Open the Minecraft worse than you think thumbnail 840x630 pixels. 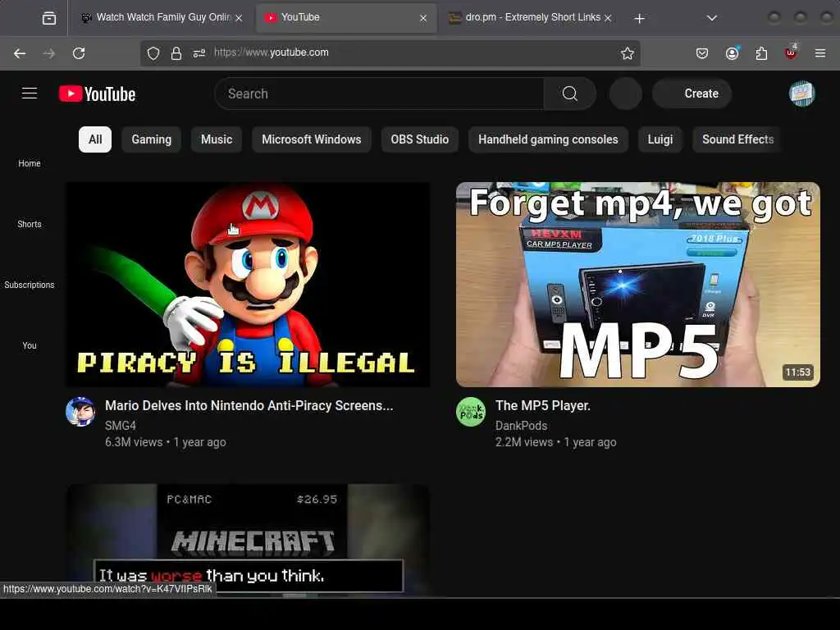pos(248,540)
